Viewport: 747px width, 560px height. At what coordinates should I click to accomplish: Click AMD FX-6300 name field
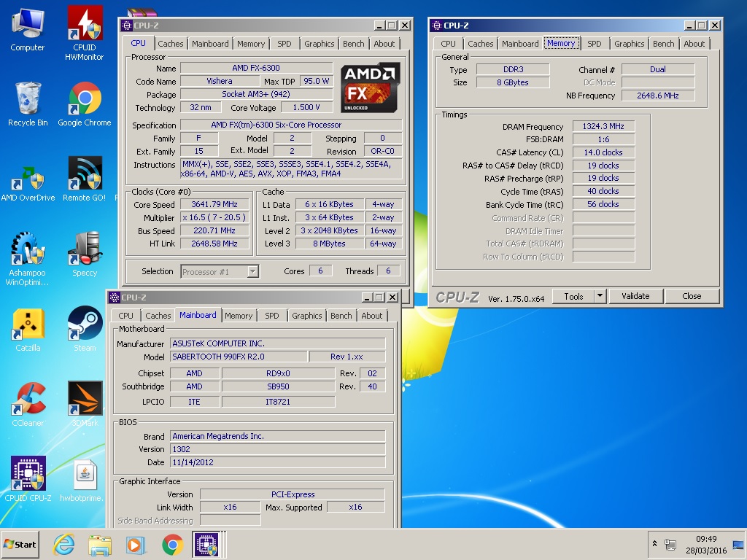click(x=256, y=68)
